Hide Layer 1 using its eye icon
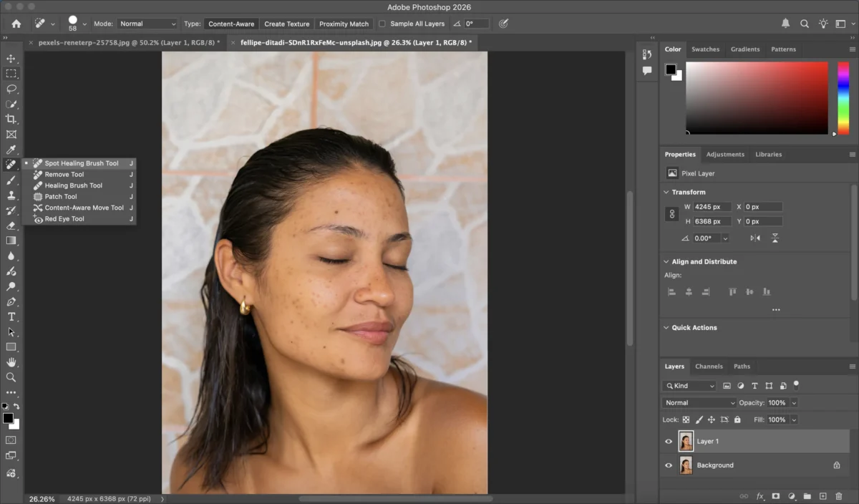859x504 pixels. pos(669,442)
